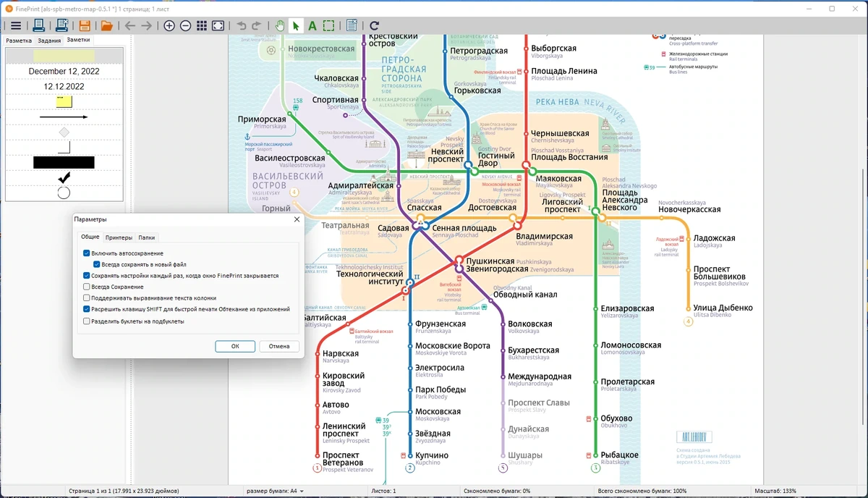Image resolution: width=868 pixels, height=498 pixels.
Task: Select the checkmark stamp in notes
Action: tap(64, 177)
